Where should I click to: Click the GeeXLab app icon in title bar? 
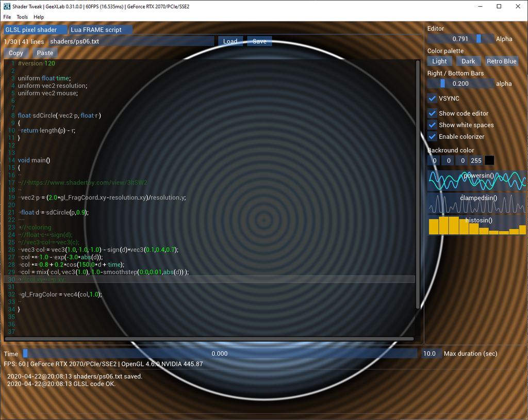tap(7, 6)
